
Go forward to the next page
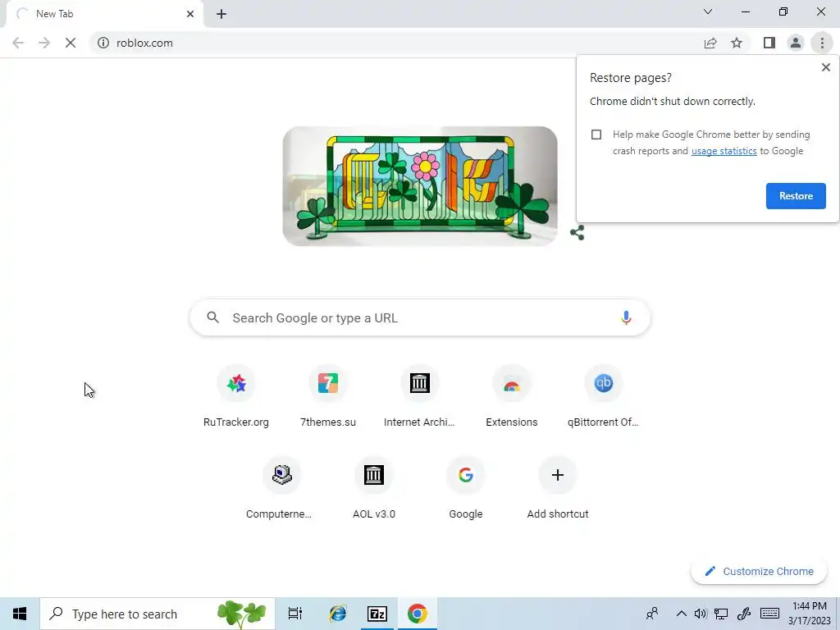click(44, 43)
